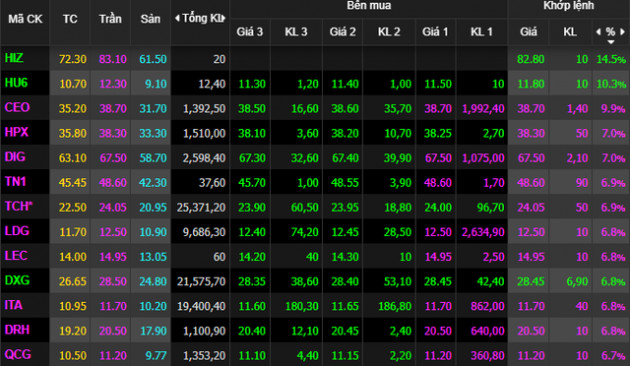Image resolution: width=630 pixels, height=366 pixels.
Task: Click left arrow next to % header
Action: pyautogui.click(x=599, y=32)
